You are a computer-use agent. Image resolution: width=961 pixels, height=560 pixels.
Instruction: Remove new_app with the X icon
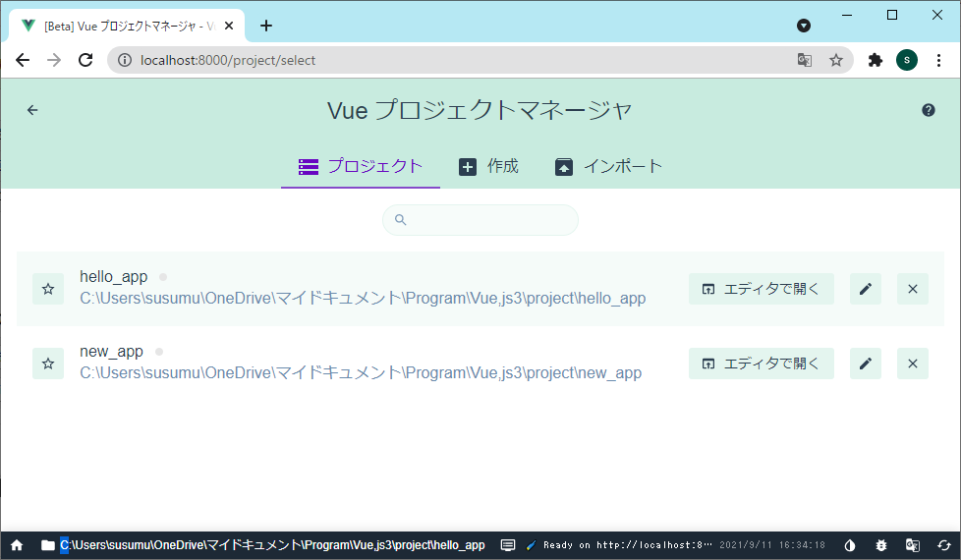913,364
